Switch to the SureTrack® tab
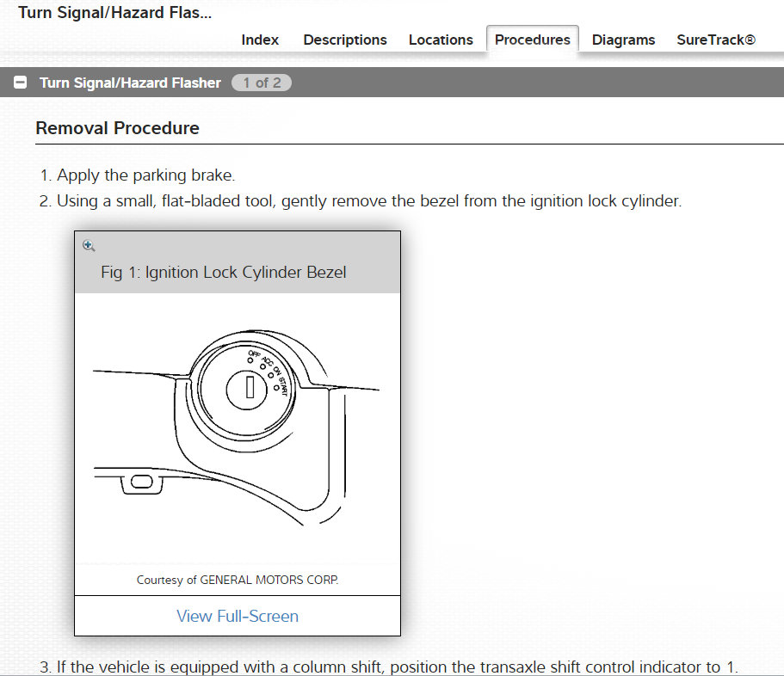Screen dimensions: 784x676 [x=716, y=40]
